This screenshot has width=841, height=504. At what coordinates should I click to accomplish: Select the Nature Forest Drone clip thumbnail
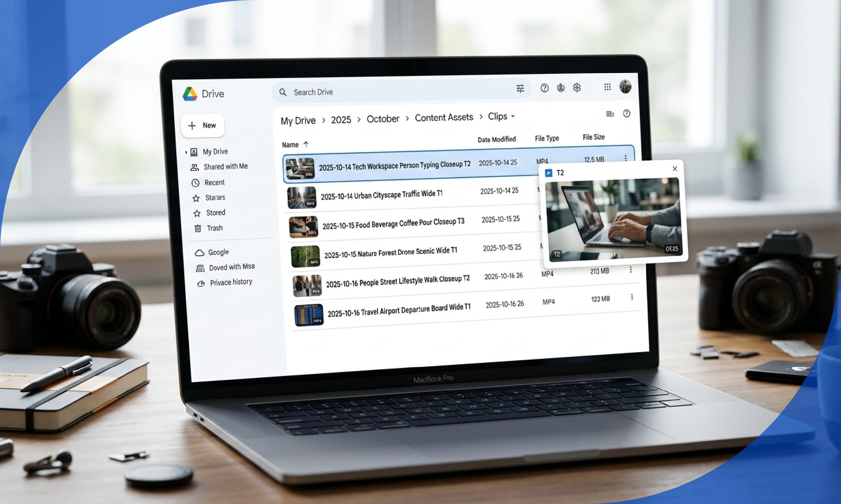point(305,256)
